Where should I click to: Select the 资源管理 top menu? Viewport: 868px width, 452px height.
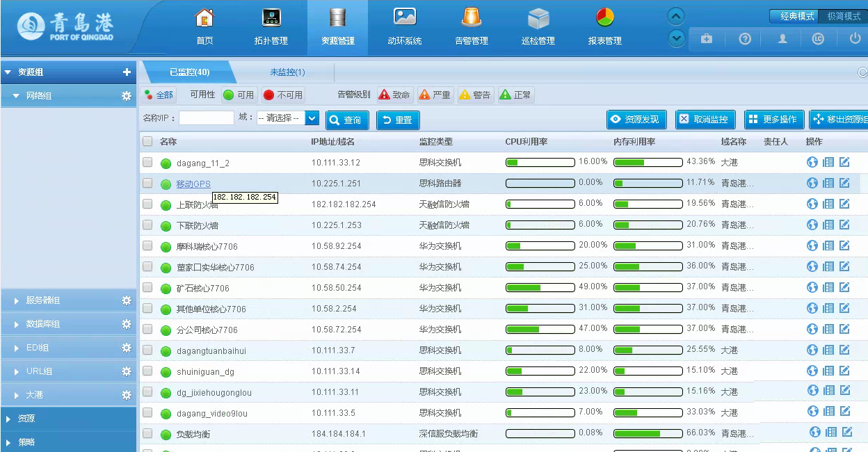tap(338, 28)
